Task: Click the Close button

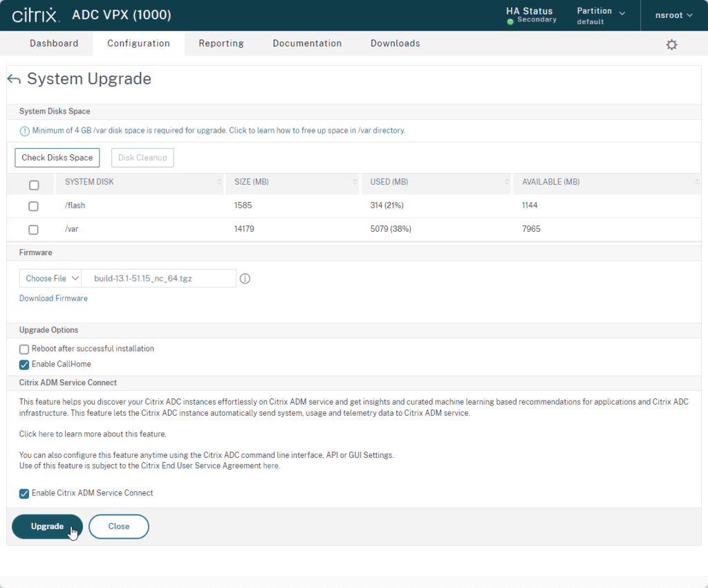Action: [x=119, y=526]
